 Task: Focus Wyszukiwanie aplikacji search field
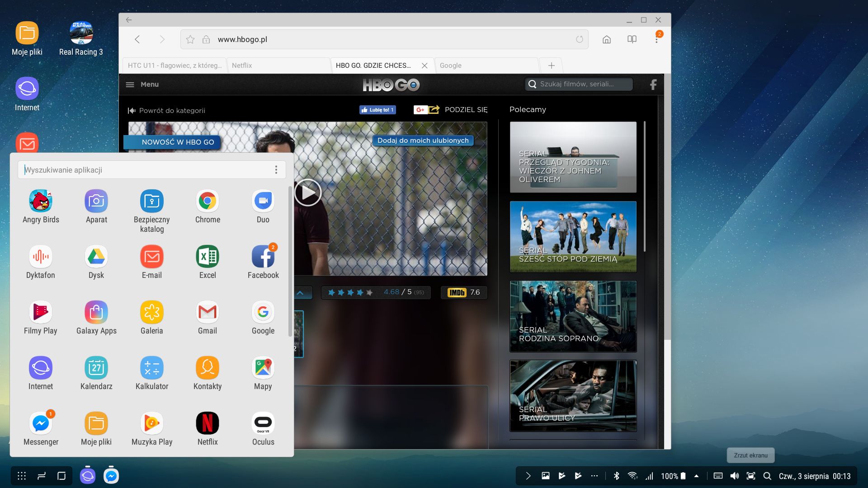point(152,170)
